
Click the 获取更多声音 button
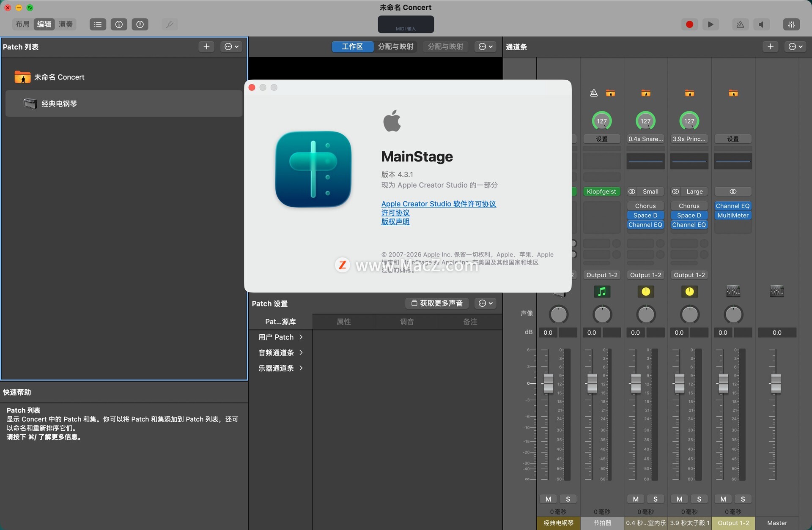click(437, 303)
